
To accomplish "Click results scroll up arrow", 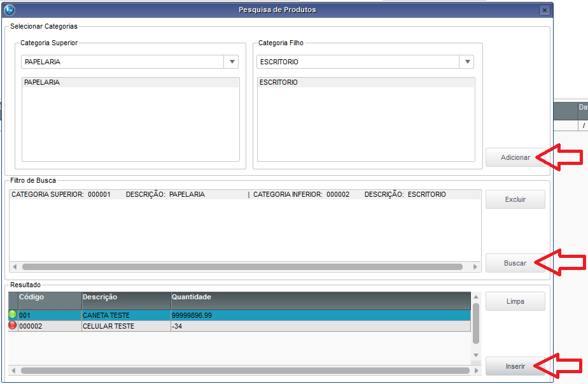I will pos(476,297).
